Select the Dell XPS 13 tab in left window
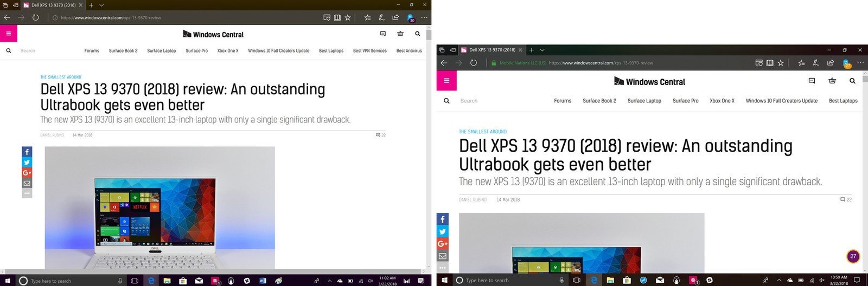The width and height of the screenshot is (868, 286). pyautogui.click(x=54, y=5)
